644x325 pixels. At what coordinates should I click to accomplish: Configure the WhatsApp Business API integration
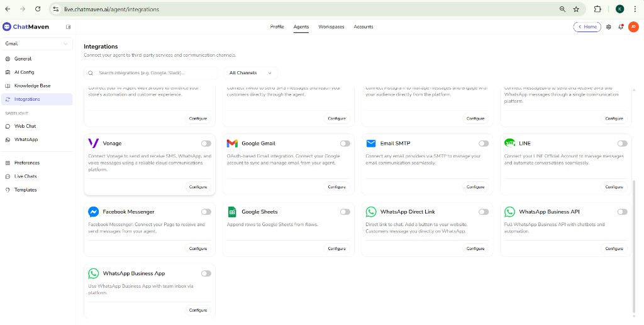pyautogui.click(x=614, y=249)
